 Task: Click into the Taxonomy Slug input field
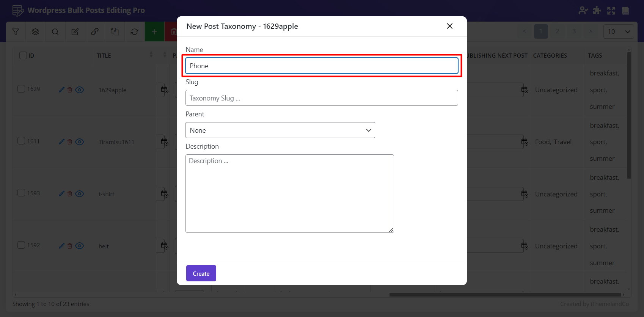(x=322, y=98)
